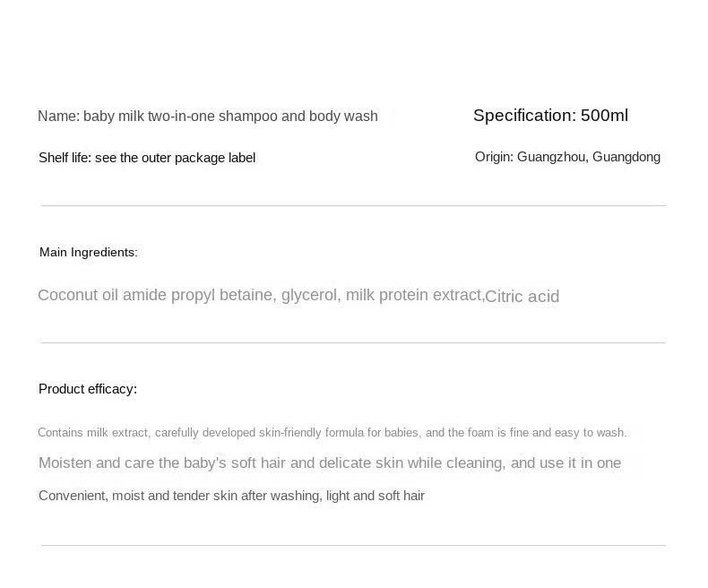The image size is (708, 588).
Task: Click the divider line below efficacy text
Action: tap(353, 546)
